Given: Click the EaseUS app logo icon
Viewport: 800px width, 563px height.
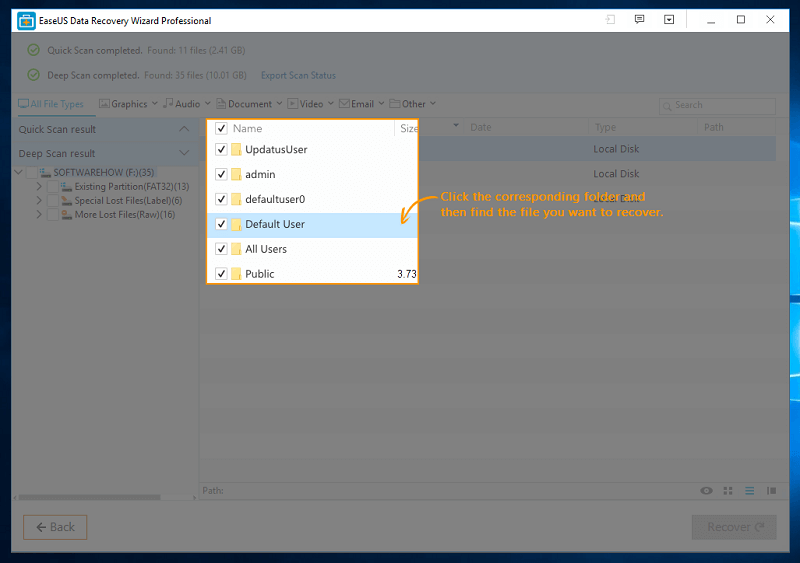Looking at the screenshot, I should point(26,21).
